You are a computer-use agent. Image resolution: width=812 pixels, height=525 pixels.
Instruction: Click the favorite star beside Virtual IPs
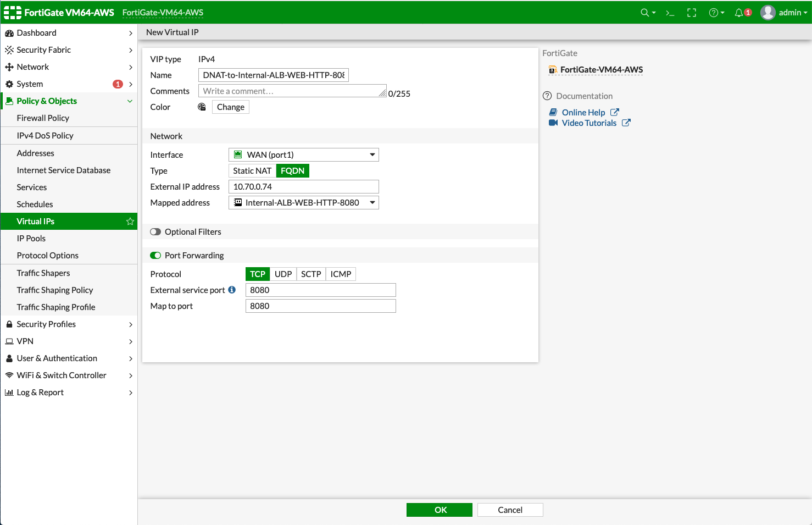pyautogui.click(x=130, y=222)
